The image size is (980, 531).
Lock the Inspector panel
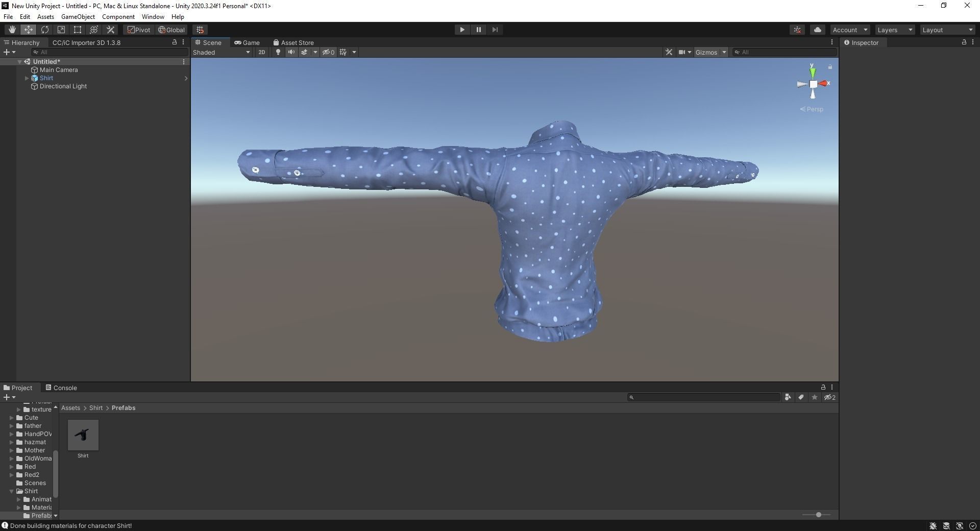point(964,42)
